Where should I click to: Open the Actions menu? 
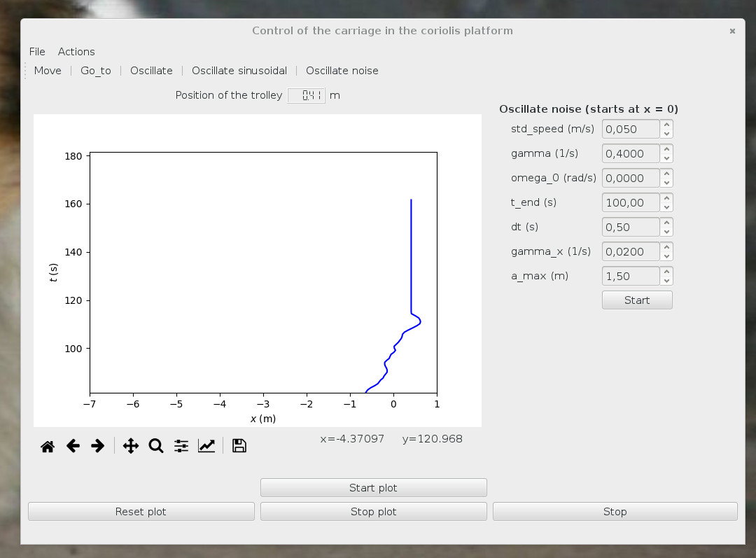[x=76, y=52]
